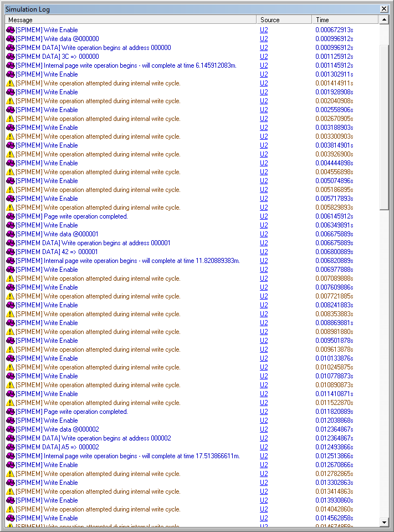Screen dimensions: 394x532
Task: Click the icon for 'complete at time 6.145912083m' row
Action: tap(10, 65)
